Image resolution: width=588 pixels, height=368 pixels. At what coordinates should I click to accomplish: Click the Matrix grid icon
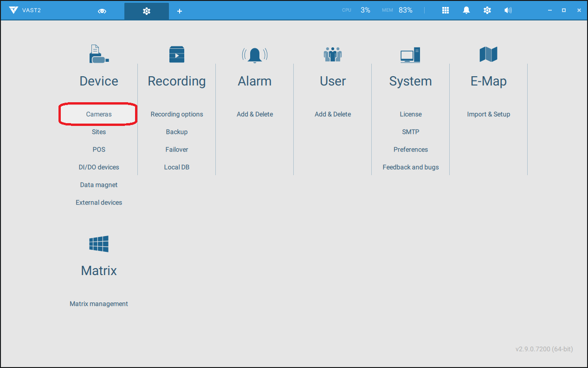99,244
